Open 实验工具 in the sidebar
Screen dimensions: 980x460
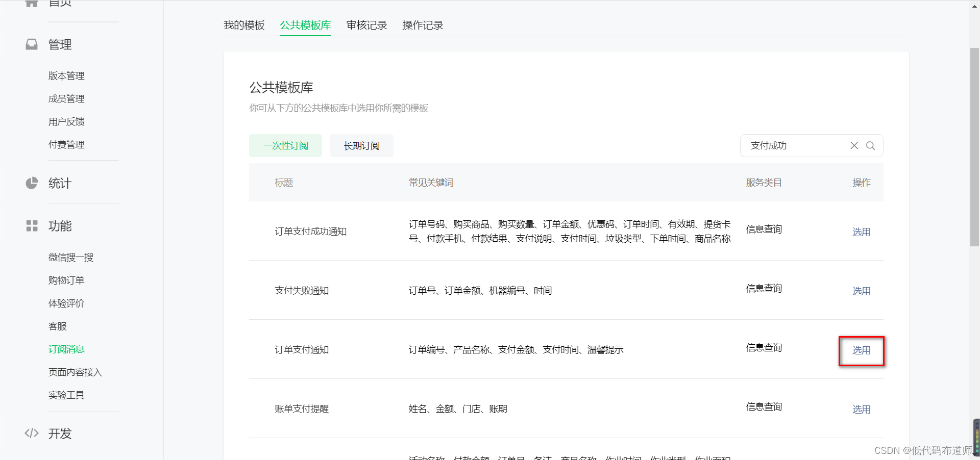(66, 395)
